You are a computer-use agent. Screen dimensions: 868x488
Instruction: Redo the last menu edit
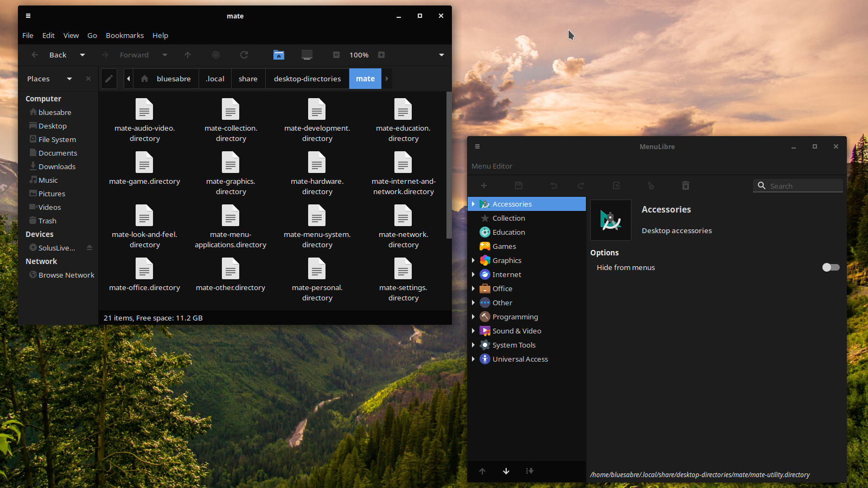pos(582,185)
